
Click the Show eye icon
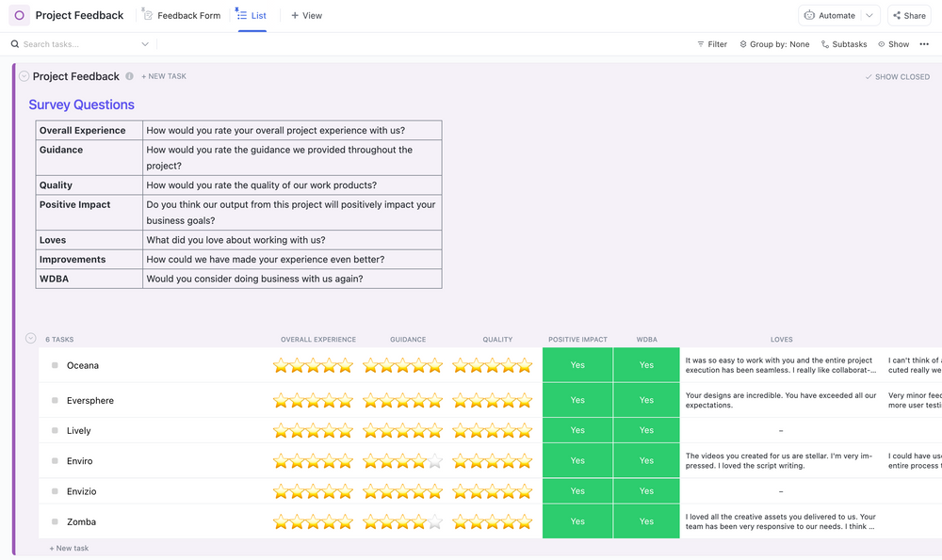(880, 43)
